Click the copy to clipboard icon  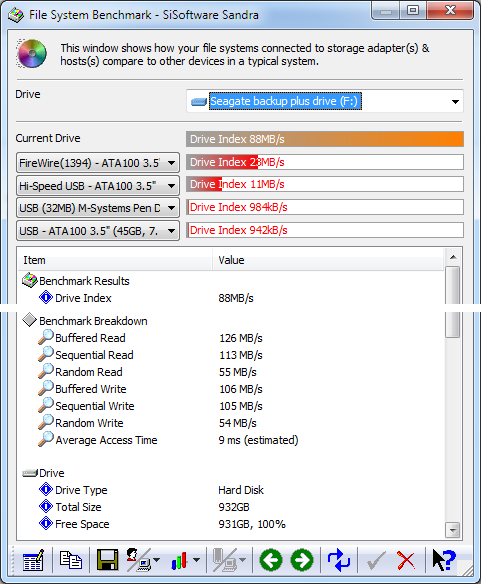click(71, 560)
